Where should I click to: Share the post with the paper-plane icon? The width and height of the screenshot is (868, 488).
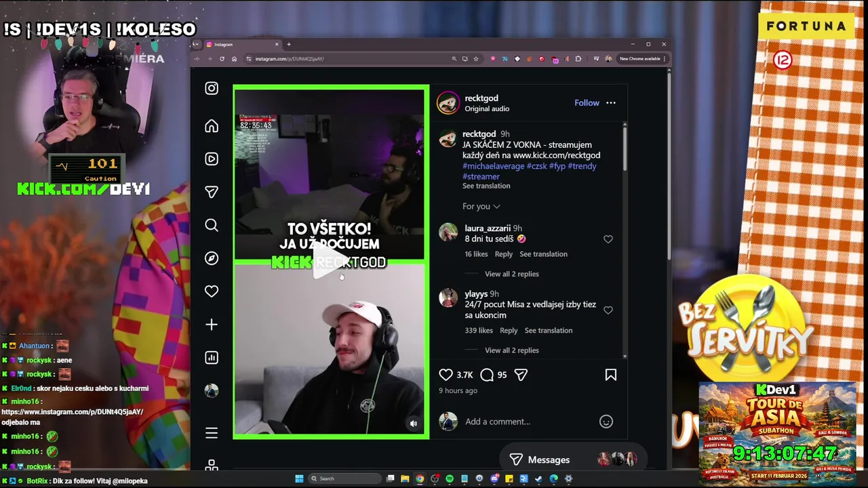pyautogui.click(x=521, y=375)
